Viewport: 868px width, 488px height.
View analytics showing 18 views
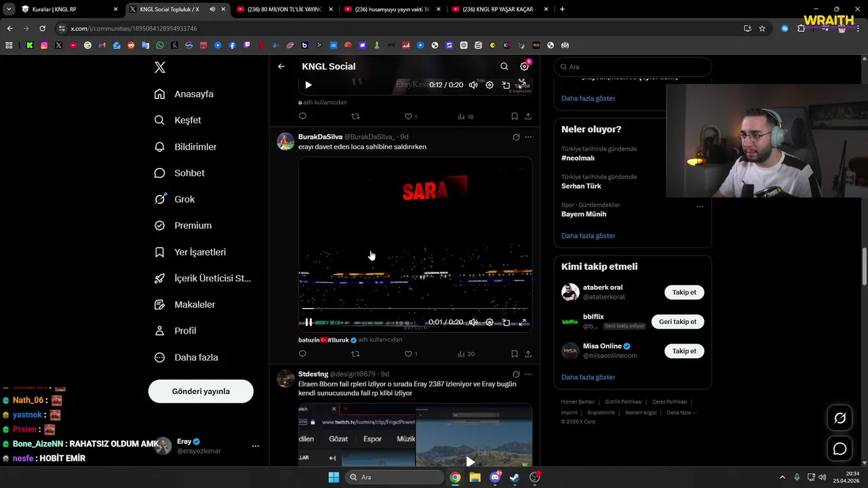click(x=465, y=117)
